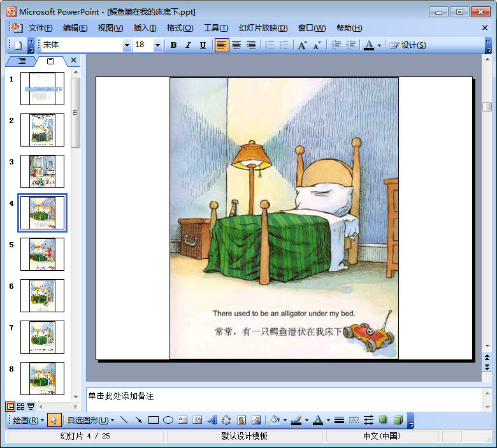This screenshot has height=448, width=497.
Task: Decrease indent level icon
Action: click(x=336, y=45)
